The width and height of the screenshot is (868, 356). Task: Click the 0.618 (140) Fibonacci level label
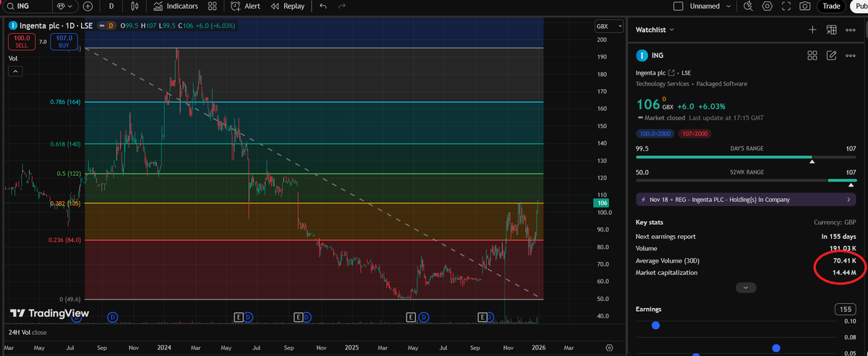65,144
